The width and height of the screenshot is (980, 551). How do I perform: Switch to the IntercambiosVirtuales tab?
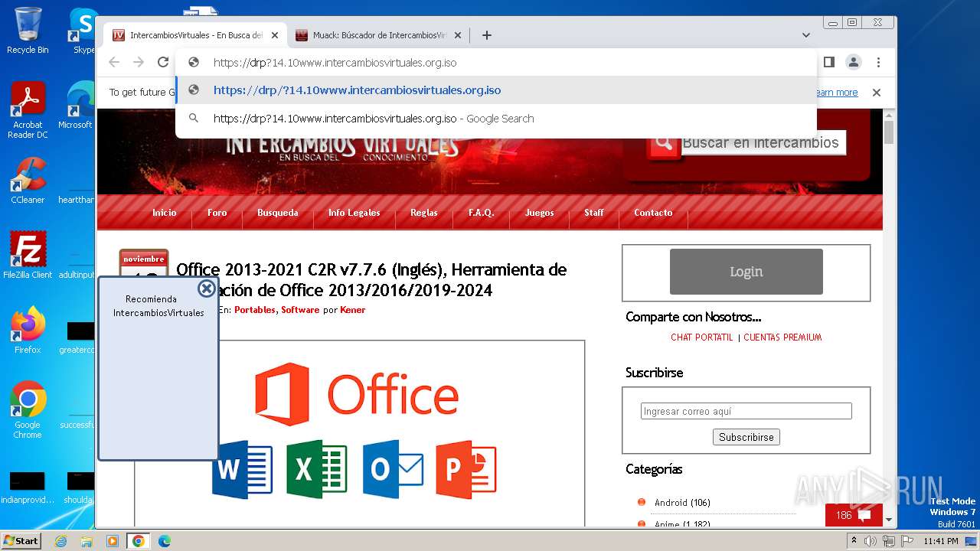[196, 35]
